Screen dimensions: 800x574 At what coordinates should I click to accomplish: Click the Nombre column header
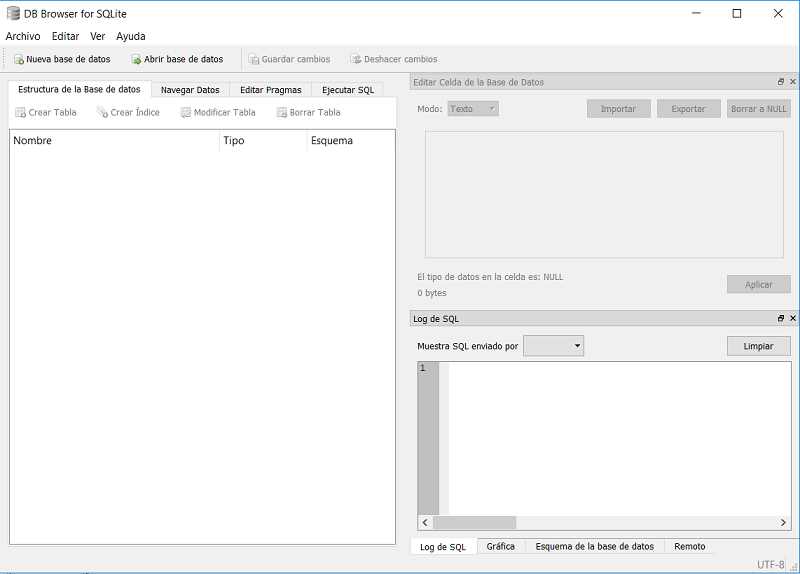pyautogui.click(x=115, y=140)
